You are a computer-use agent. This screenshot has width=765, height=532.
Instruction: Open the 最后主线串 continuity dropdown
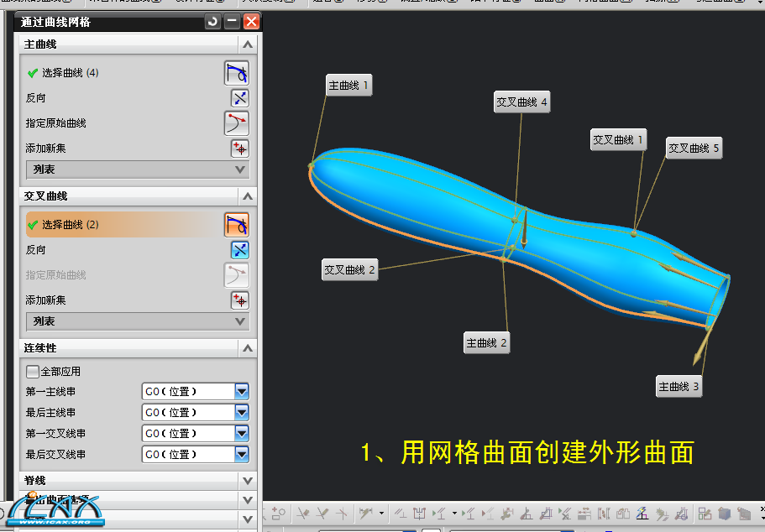242,412
